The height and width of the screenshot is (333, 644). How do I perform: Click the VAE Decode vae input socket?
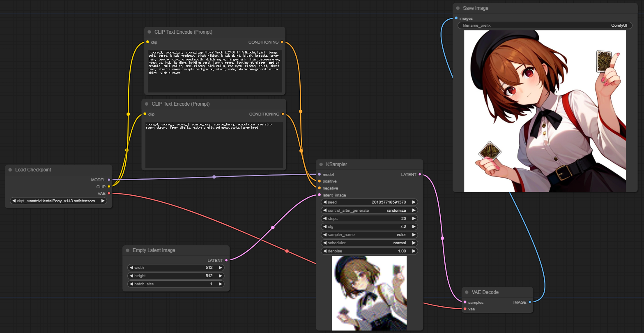coord(465,309)
